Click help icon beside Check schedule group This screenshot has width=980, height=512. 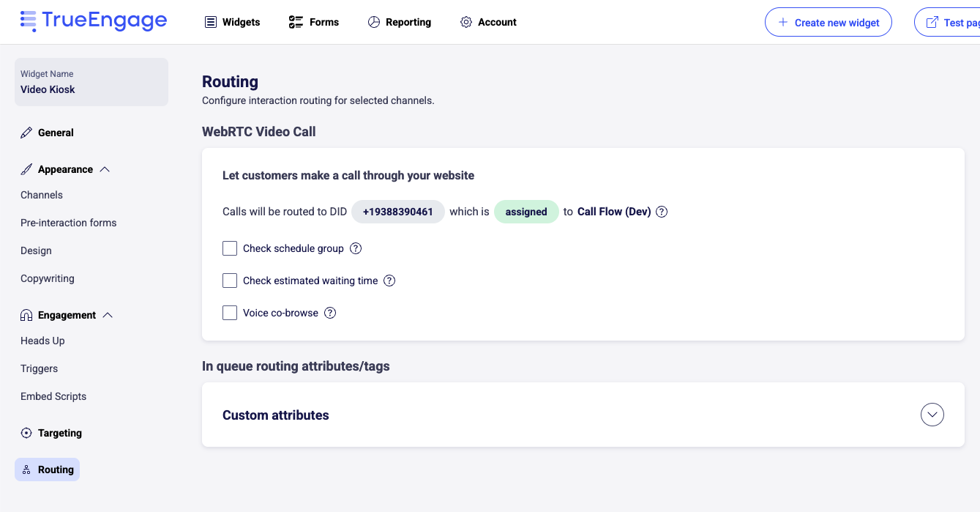tap(356, 248)
